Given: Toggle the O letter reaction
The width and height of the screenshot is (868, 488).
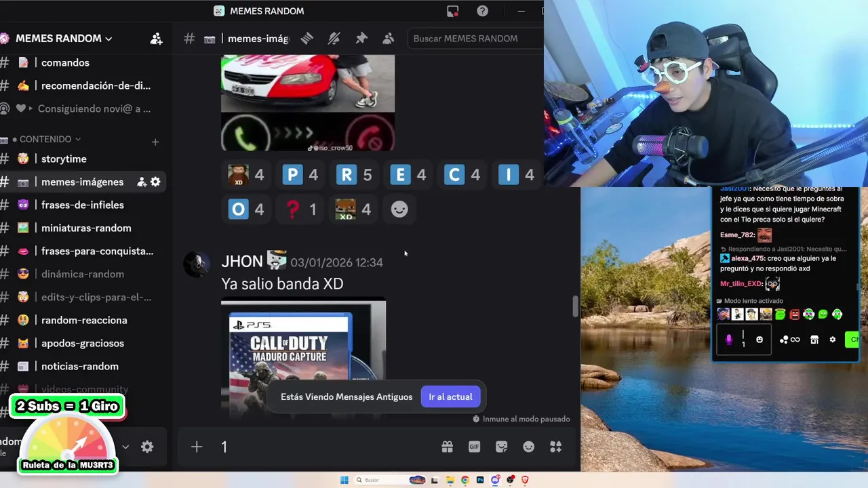Looking at the screenshot, I should [246, 209].
